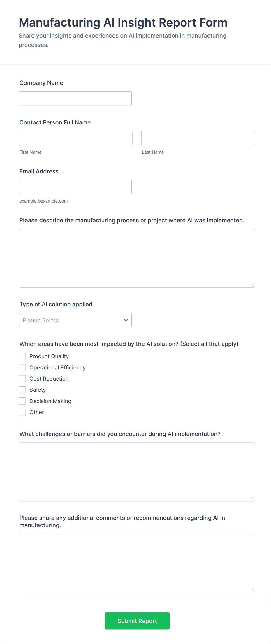Click the Company Name input field

pos(75,98)
